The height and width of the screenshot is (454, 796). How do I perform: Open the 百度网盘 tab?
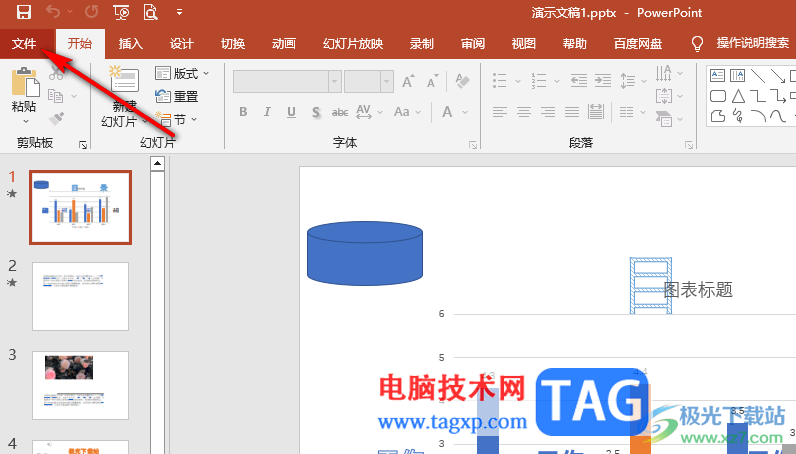638,44
